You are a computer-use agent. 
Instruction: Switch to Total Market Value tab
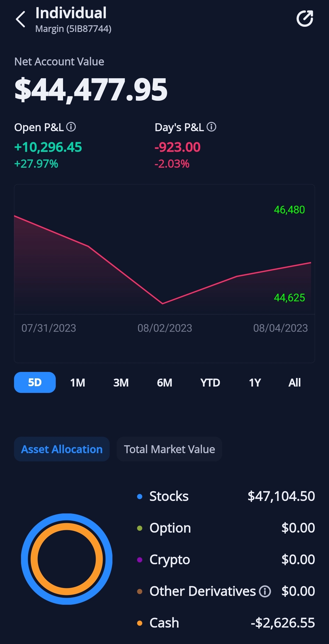coord(169,449)
